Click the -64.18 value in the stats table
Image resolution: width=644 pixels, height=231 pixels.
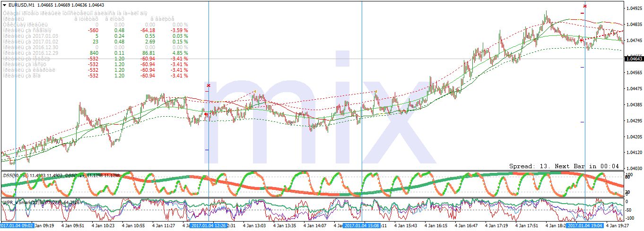148,30
